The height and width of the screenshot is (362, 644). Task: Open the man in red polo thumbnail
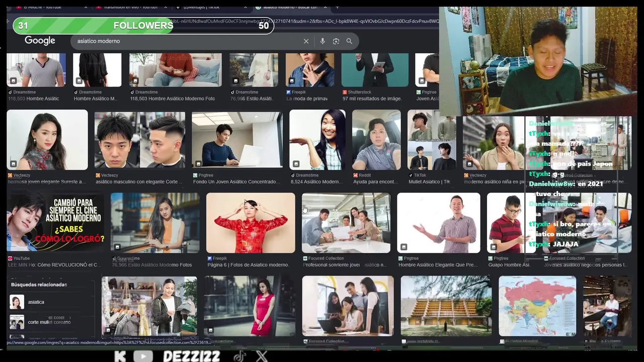click(x=508, y=223)
